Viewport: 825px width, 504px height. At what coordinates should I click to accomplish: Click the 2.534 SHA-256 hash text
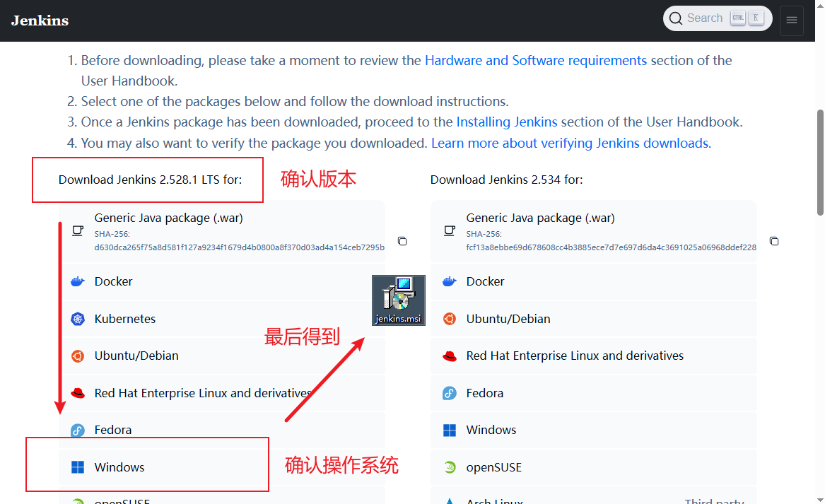(612, 247)
